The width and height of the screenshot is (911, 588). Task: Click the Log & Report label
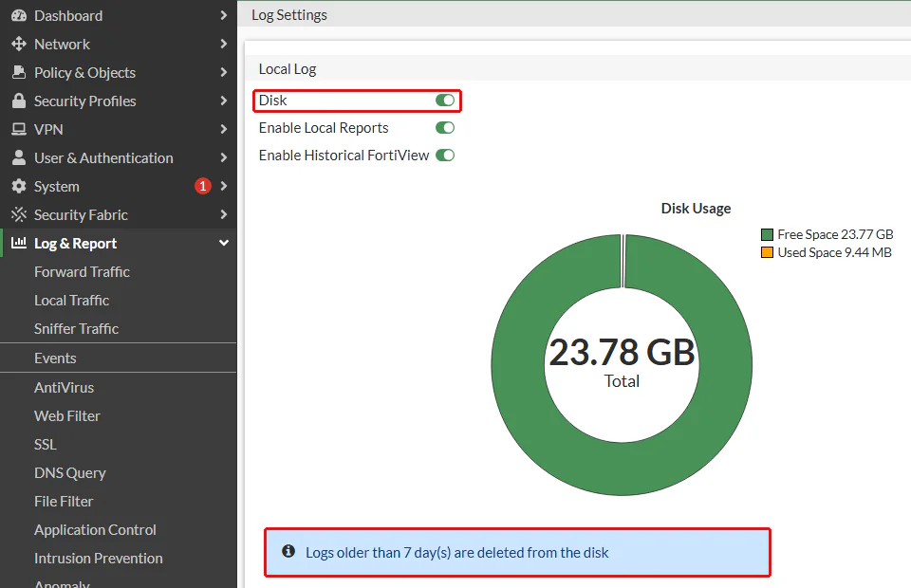click(76, 244)
